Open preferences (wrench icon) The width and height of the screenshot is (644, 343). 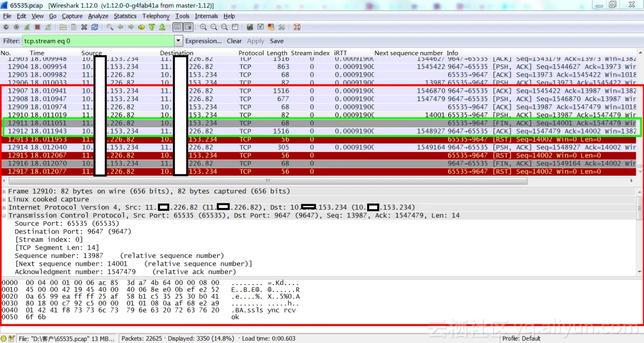282,27
